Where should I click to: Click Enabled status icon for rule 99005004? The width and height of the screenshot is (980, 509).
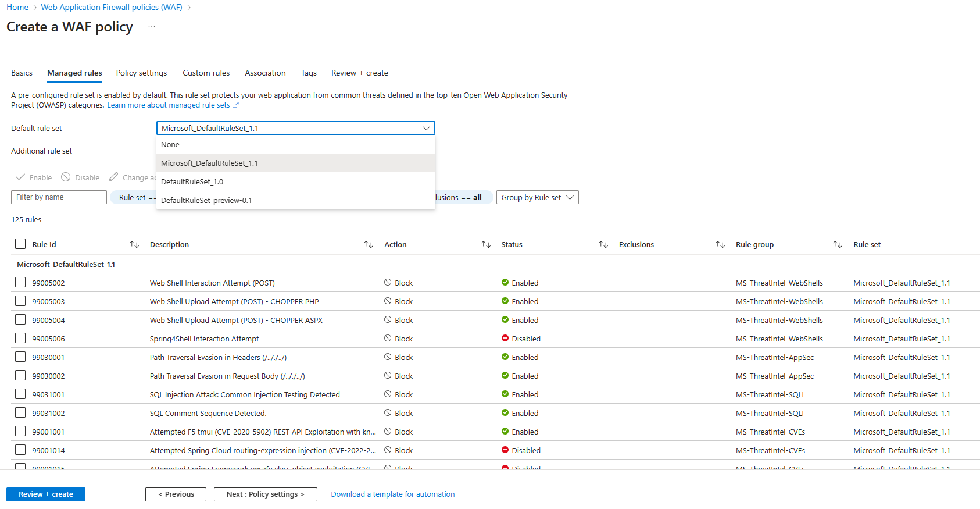[x=505, y=320]
